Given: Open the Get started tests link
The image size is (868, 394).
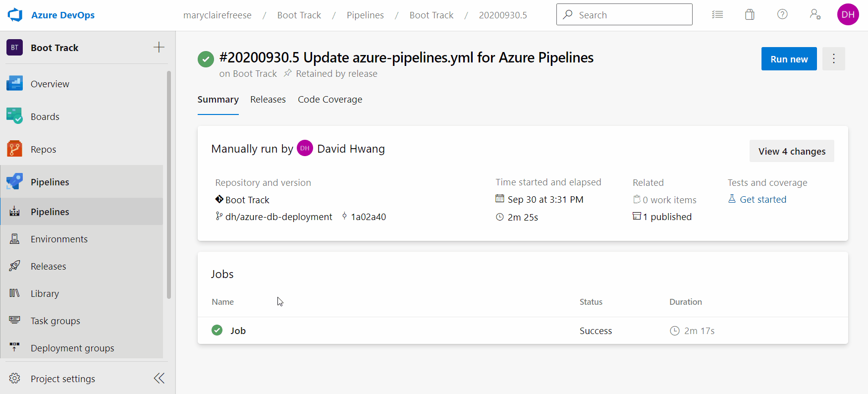Looking at the screenshot, I should click(x=763, y=199).
